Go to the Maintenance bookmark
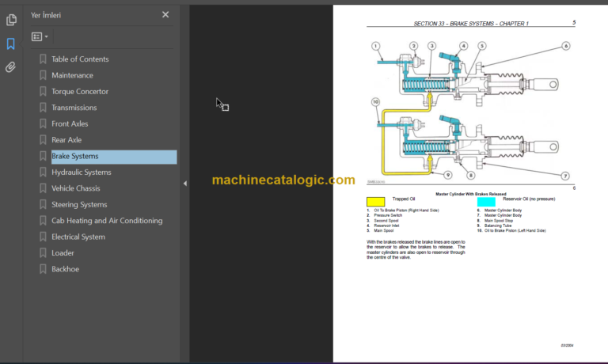The image size is (608, 364). (72, 75)
